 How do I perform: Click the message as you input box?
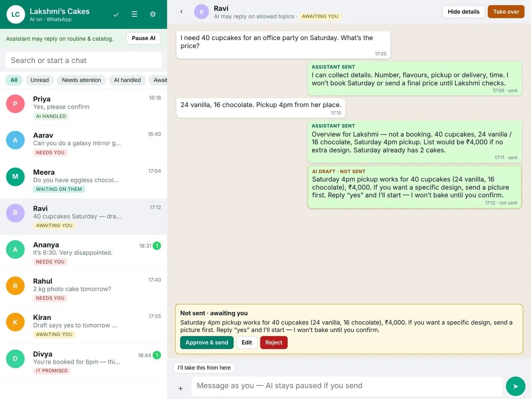pyautogui.click(x=347, y=386)
